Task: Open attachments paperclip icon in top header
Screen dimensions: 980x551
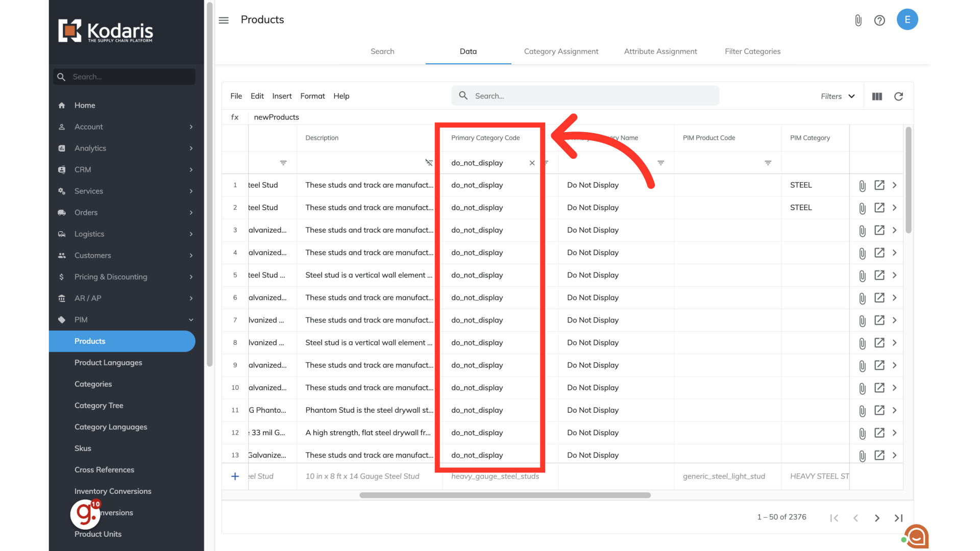Action: coord(858,20)
